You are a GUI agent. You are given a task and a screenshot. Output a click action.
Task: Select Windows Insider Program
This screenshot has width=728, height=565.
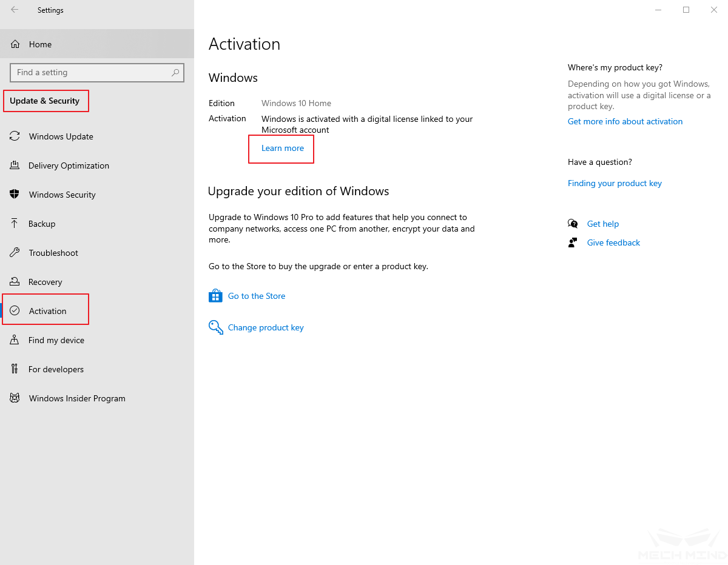pyautogui.click(x=77, y=398)
